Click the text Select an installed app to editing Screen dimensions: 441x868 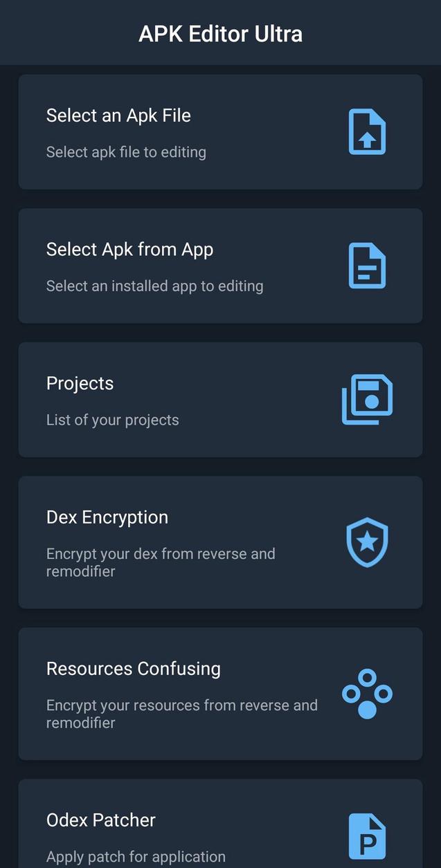(x=154, y=286)
